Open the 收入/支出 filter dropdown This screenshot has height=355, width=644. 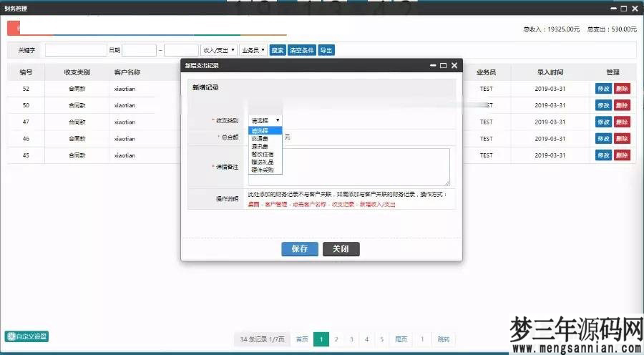(x=219, y=50)
